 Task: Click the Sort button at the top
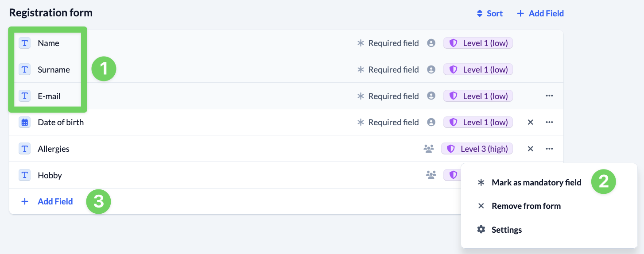(x=489, y=13)
